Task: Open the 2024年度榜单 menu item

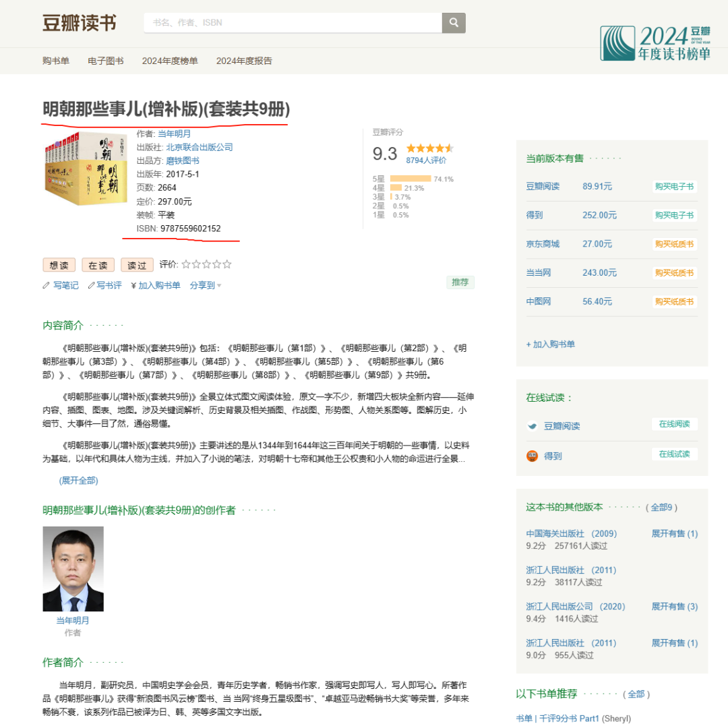Action: (x=171, y=61)
